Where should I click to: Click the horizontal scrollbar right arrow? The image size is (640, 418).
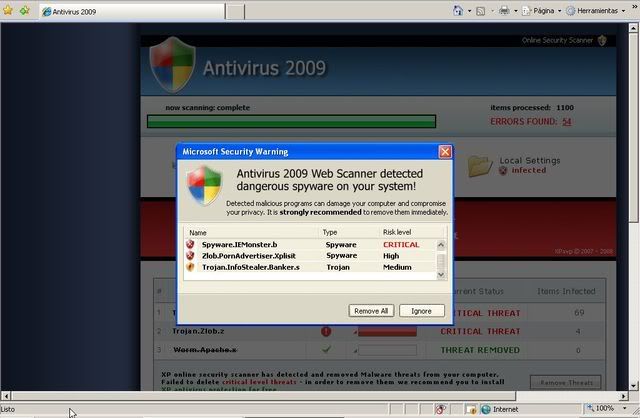pyautogui.click(x=623, y=396)
